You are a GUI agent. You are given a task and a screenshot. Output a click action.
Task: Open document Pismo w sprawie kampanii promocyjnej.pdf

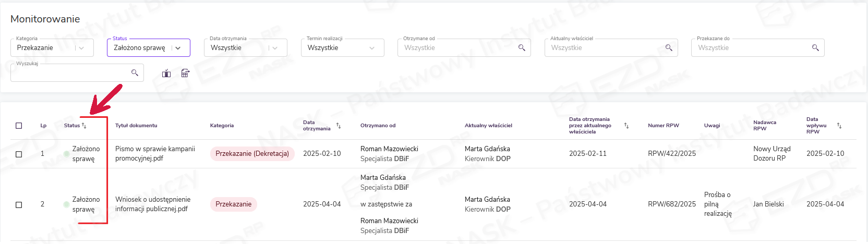(155, 153)
